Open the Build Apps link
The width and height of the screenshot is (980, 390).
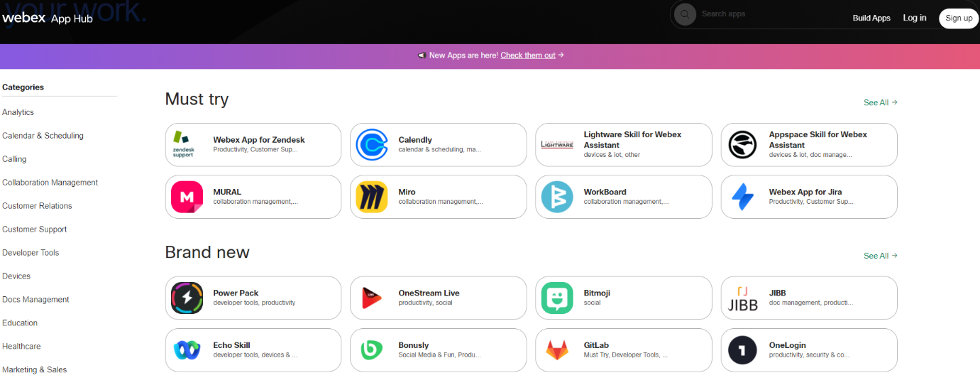point(871,18)
